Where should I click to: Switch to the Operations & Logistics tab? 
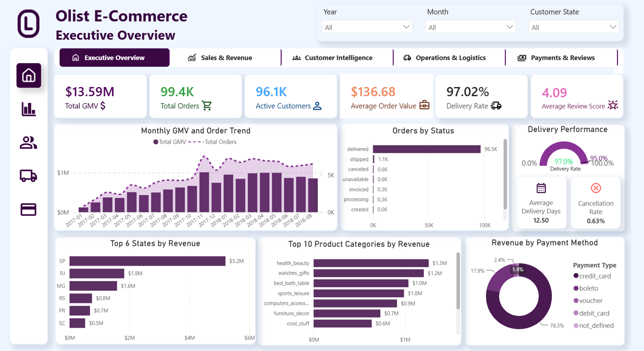[x=449, y=57]
